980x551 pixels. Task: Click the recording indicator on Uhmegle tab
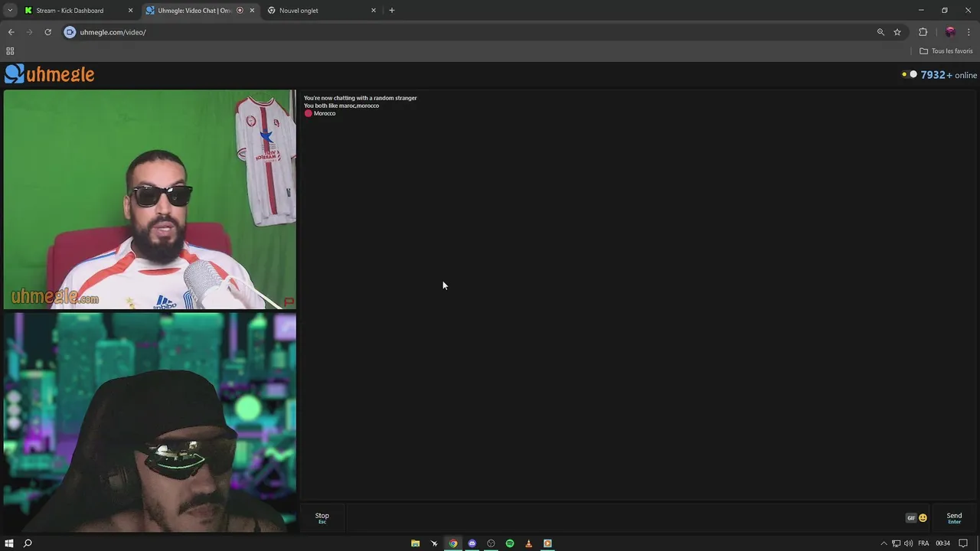(240, 11)
